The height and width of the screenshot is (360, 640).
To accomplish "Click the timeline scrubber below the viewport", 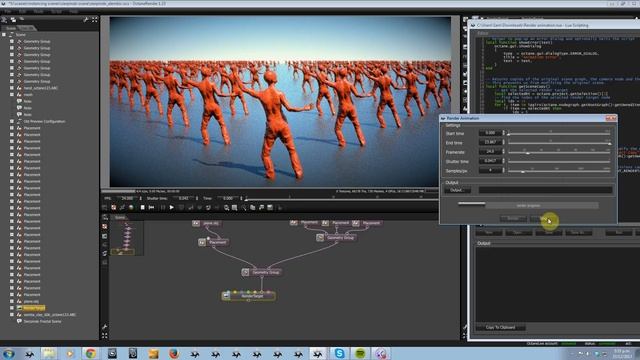I will pyautogui.click(x=341, y=199).
